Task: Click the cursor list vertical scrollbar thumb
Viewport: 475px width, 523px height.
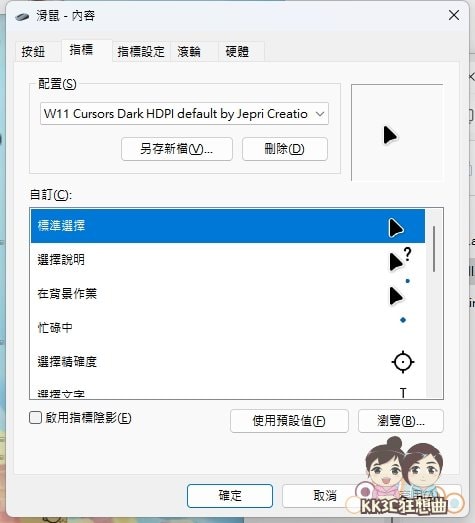Action: (434, 249)
